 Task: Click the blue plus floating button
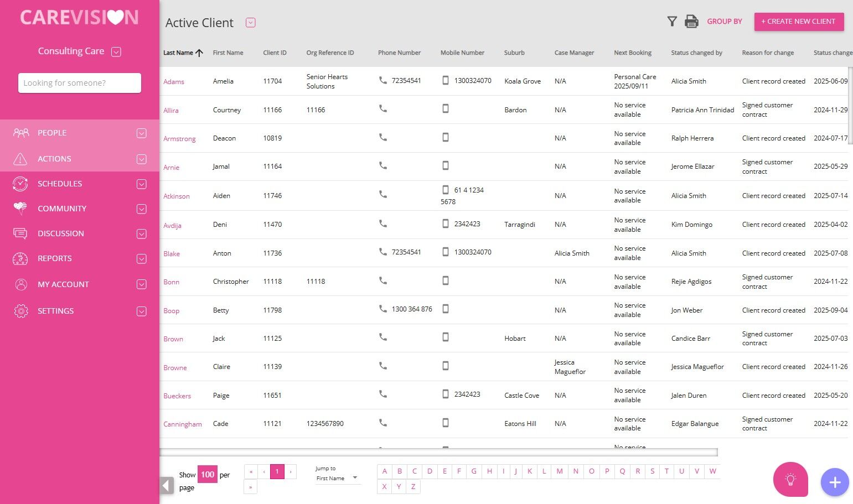pos(835,482)
